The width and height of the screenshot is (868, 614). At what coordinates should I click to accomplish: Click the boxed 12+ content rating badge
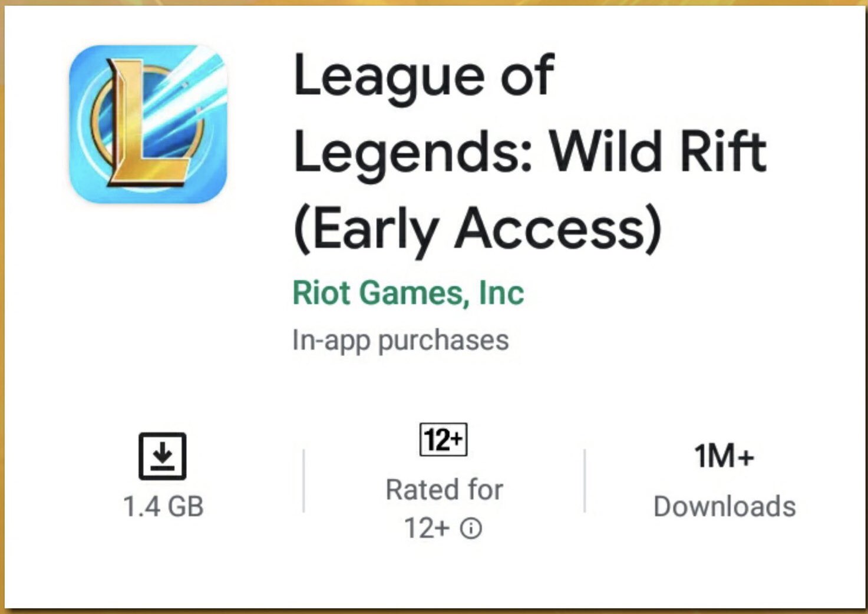[x=444, y=440]
